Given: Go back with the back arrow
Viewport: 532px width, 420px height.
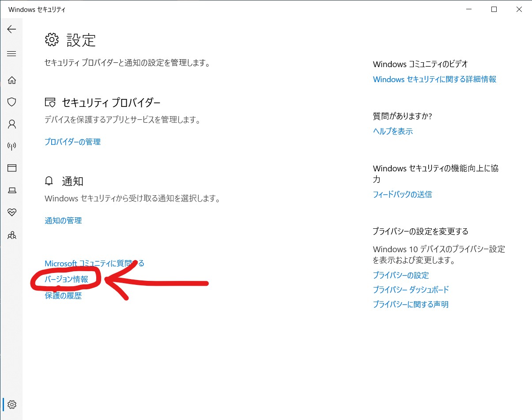Looking at the screenshot, I should coord(11,29).
